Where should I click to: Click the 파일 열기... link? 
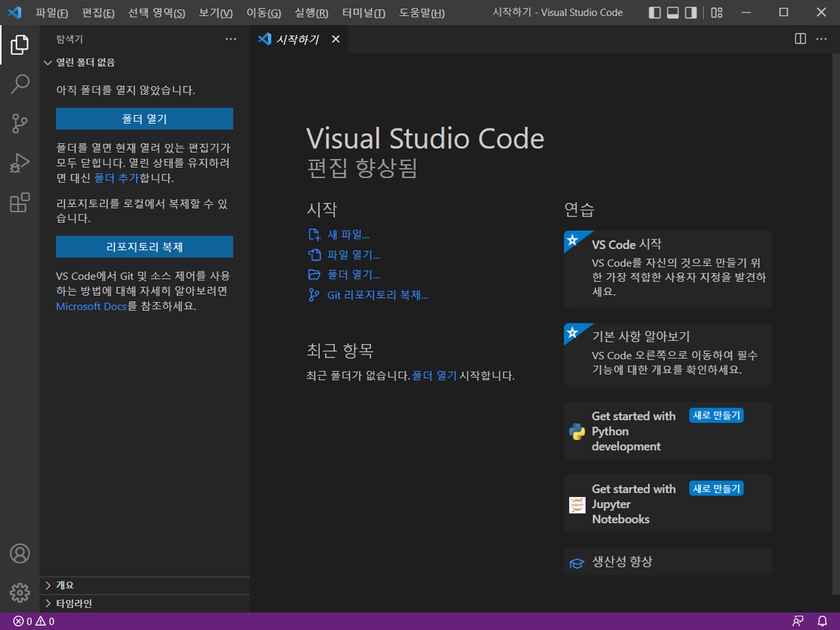353,255
